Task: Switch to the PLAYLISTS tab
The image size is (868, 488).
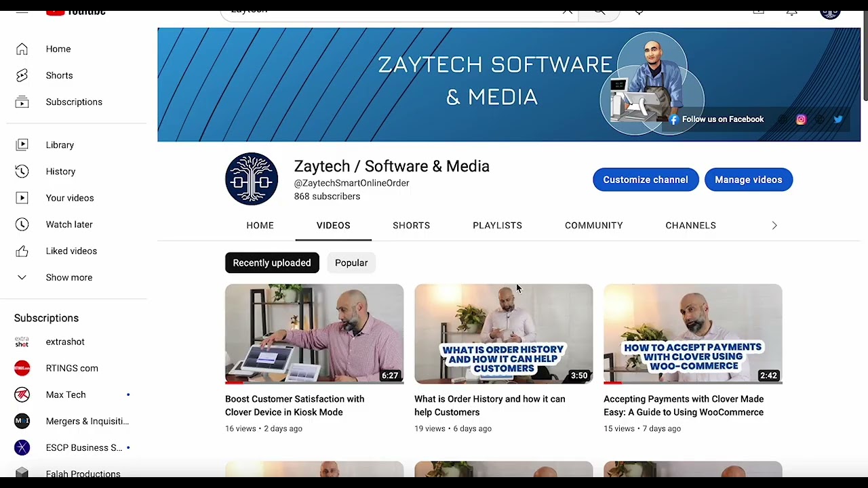Action: [497, 225]
